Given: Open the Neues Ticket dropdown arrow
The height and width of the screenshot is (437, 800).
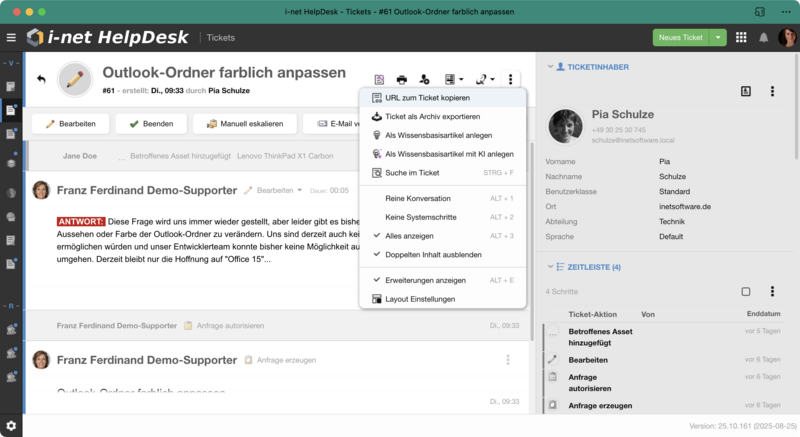Looking at the screenshot, I should [x=719, y=38].
